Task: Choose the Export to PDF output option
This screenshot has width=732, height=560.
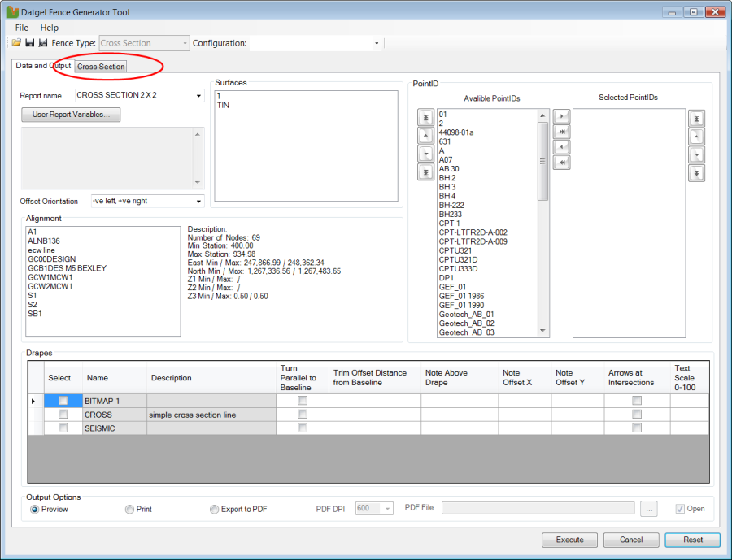Action: click(215, 510)
